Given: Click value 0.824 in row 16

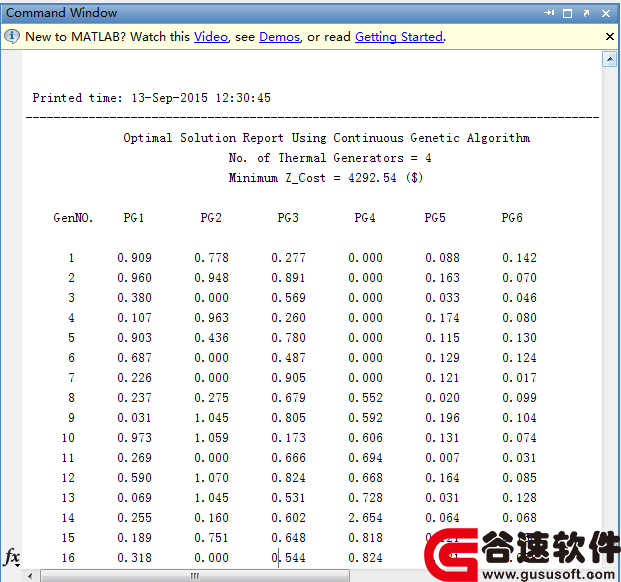Looking at the screenshot, I should (365, 557).
